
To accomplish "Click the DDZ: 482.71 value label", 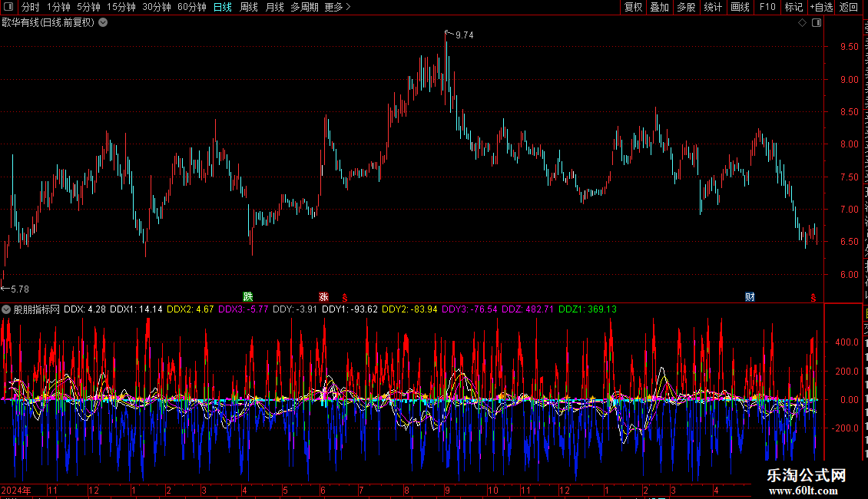I will pyautogui.click(x=528, y=309).
